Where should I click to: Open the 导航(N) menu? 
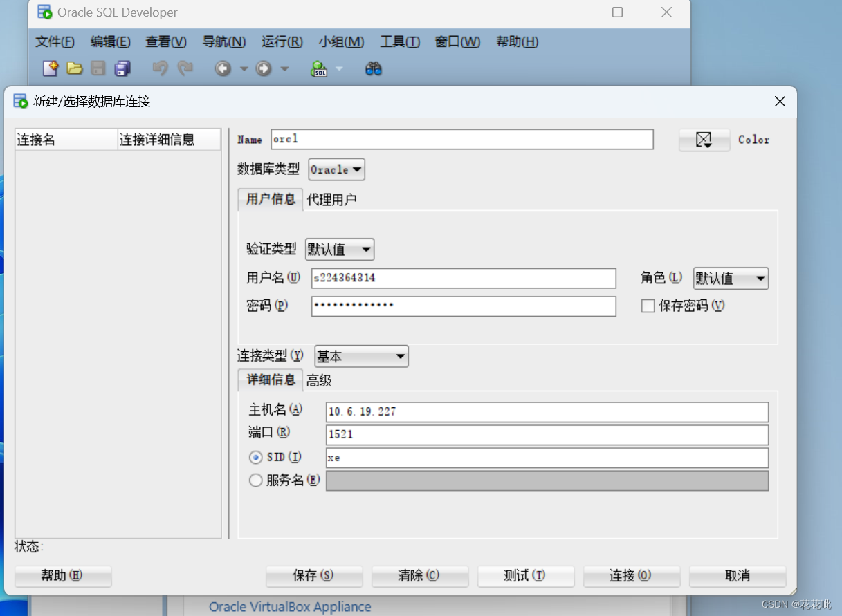(224, 41)
